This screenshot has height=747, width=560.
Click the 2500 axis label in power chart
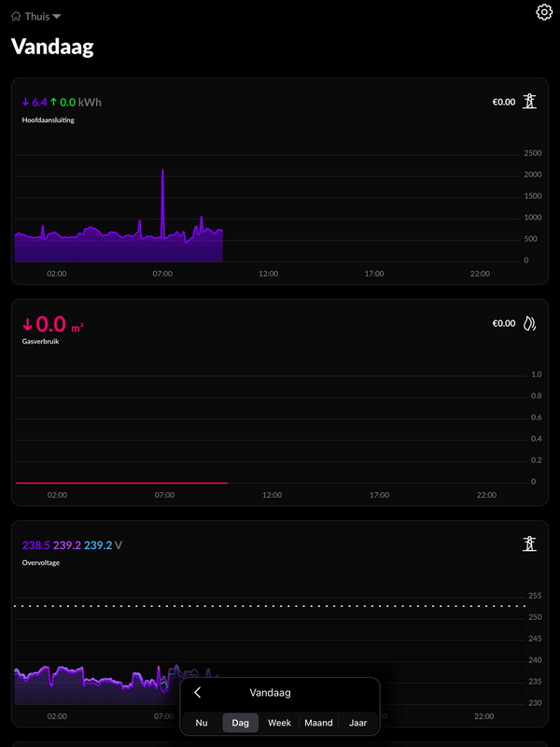533,153
